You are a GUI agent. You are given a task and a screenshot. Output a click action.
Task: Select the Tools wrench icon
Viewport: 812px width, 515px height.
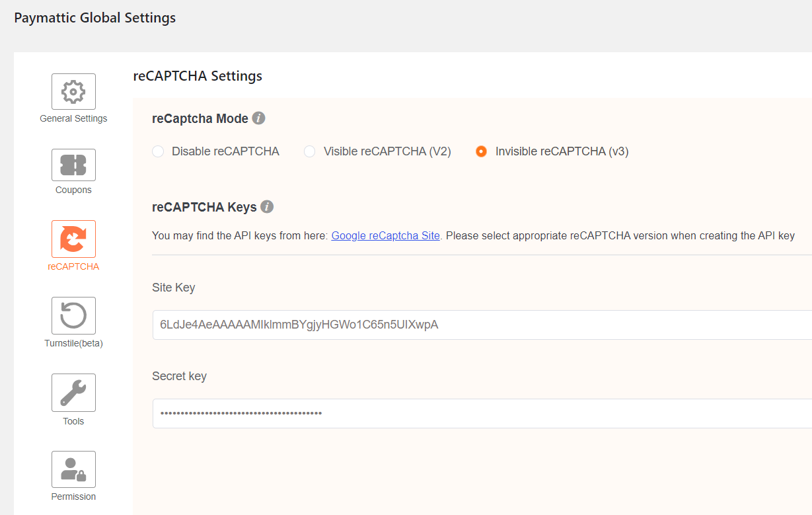[73, 392]
